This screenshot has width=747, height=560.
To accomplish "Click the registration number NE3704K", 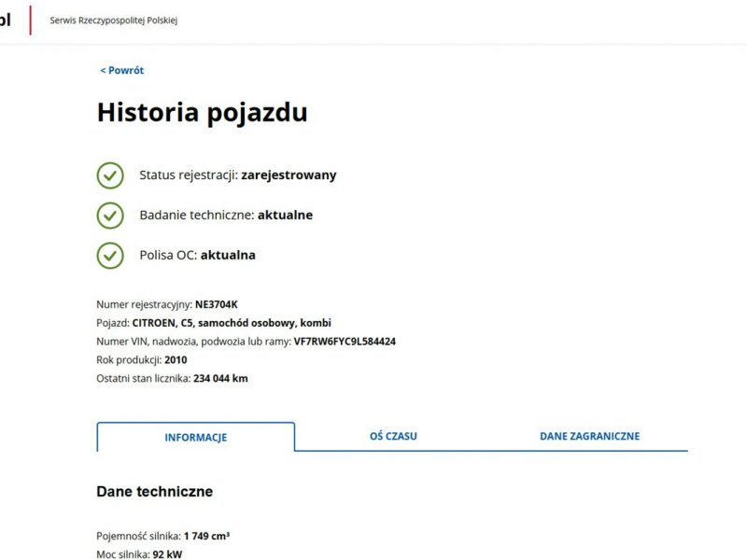I will point(217,304).
